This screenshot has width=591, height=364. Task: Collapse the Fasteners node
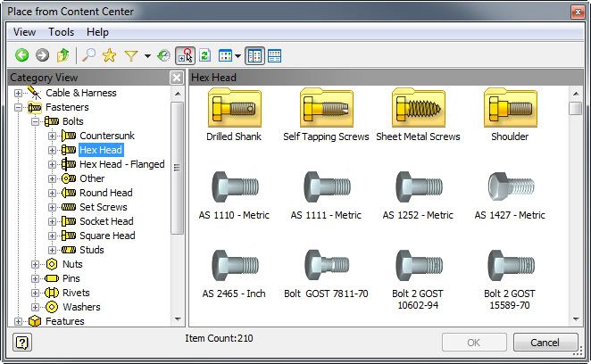pos(18,107)
